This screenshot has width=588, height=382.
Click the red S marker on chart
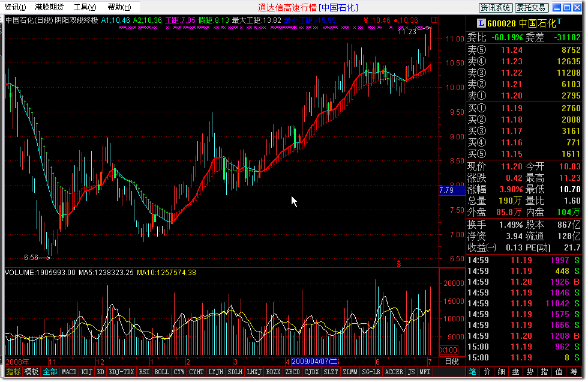point(398,264)
